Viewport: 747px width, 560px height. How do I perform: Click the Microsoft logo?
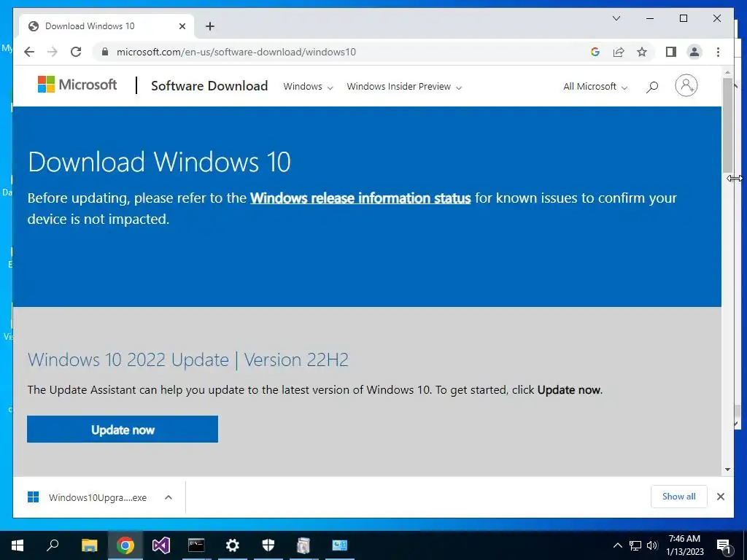(x=77, y=85)
